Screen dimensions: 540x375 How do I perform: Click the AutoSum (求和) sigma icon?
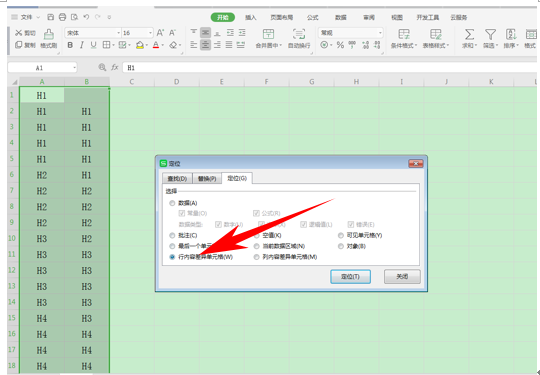[x=469, y=34]
